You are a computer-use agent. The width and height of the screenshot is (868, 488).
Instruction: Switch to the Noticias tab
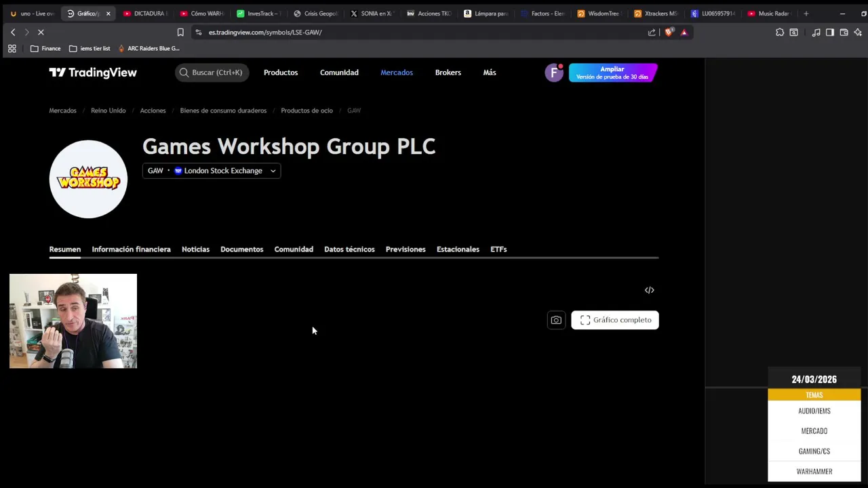(x=195, y=249)
